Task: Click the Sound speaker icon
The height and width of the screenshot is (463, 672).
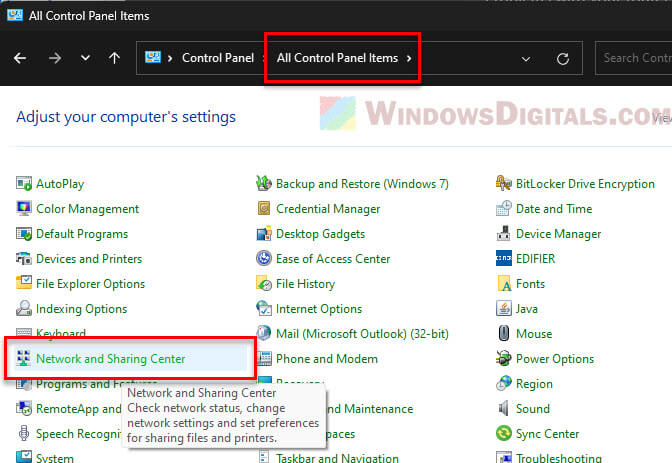Action: click(504, 408)
